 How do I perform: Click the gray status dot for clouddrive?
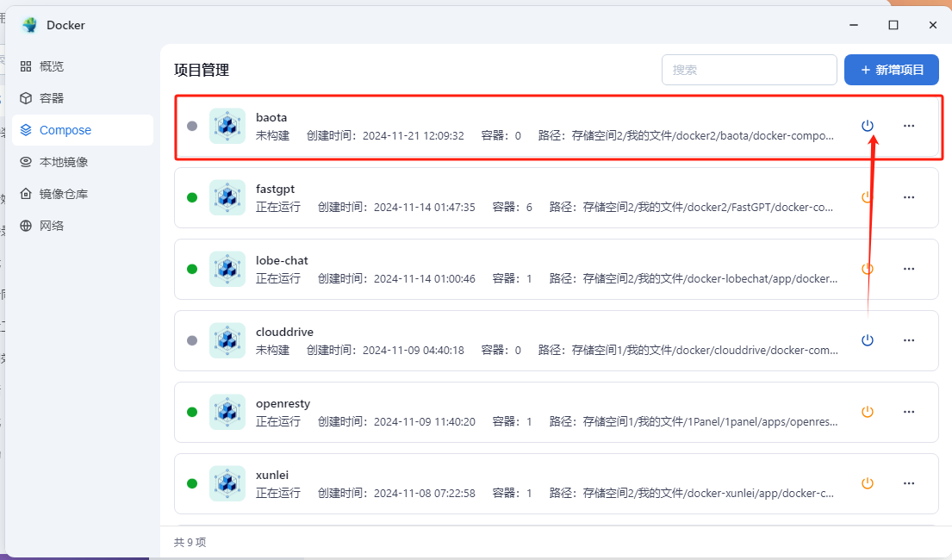tap(192, 340)
